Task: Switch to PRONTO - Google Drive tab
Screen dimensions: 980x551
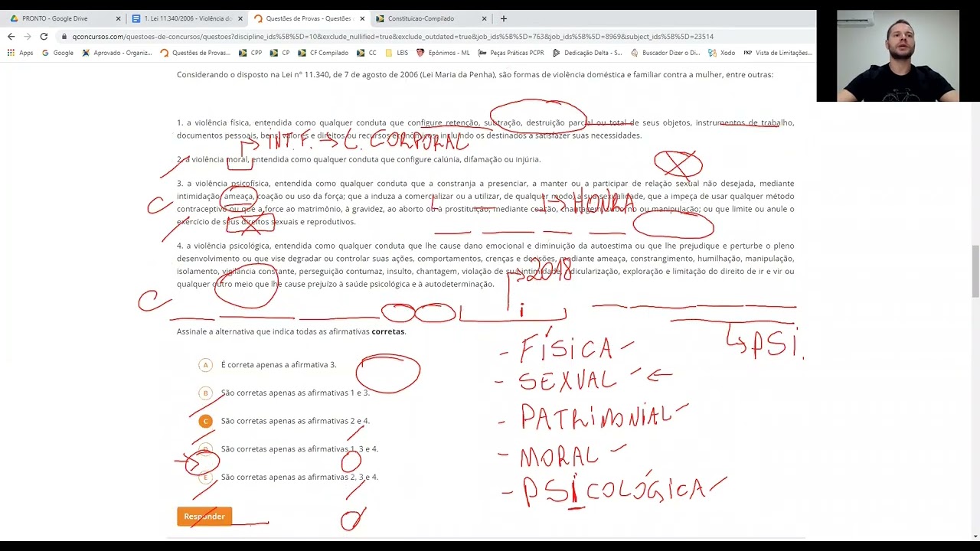Action: [x=63, y=18]
